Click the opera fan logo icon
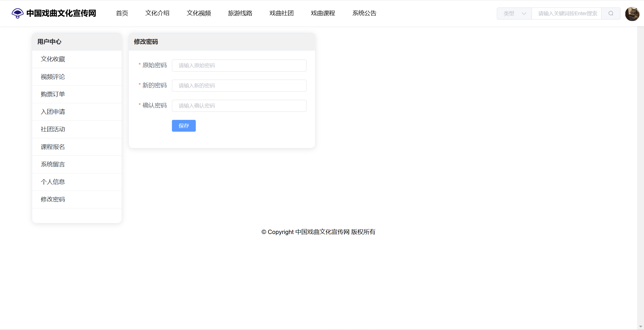Viewport: 644px width, 330px height. coord(18,13)
